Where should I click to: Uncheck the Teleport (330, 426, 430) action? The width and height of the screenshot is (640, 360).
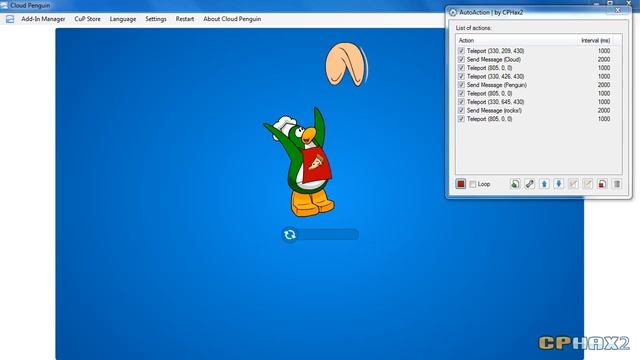coord(461,77)
